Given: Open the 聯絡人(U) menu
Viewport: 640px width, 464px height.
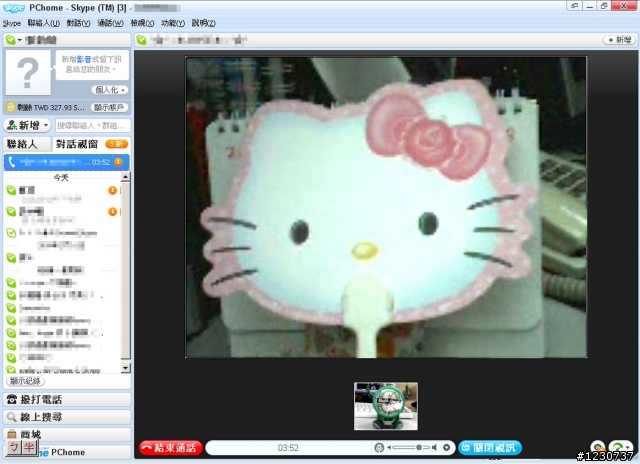Looking at the screenshot, I should [44, 23].
